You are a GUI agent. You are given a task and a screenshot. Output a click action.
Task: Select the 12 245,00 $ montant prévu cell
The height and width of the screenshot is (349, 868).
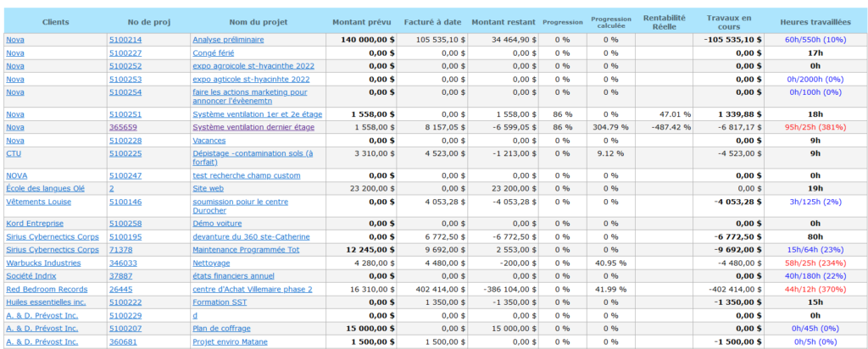coord(361,250)
